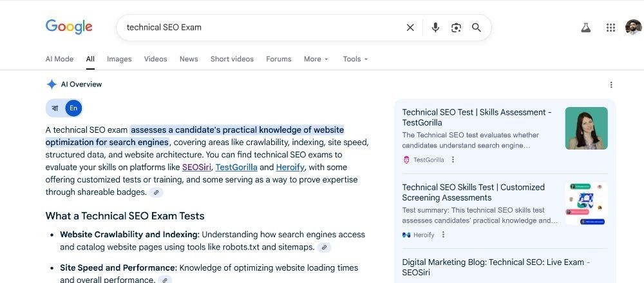This screenshot has width=644, height=283.
Task: Start voice search with microphone icon
Action: coord(435,28)
